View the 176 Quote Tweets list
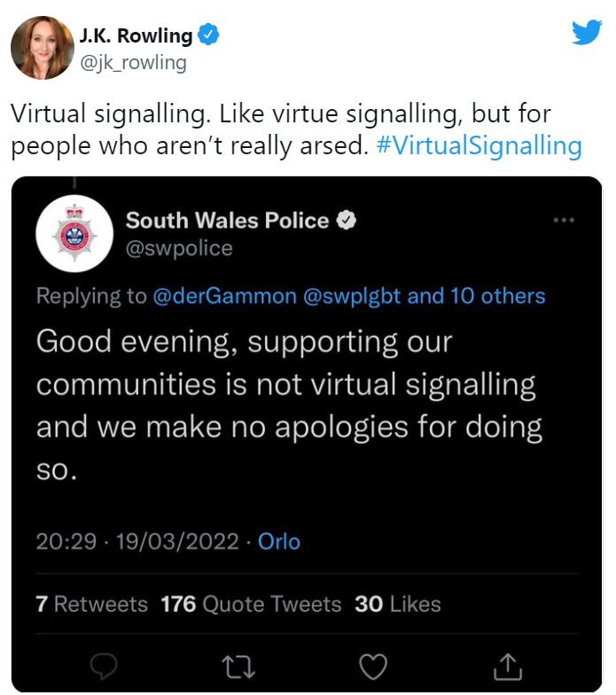616x695 pixels. 251,604
